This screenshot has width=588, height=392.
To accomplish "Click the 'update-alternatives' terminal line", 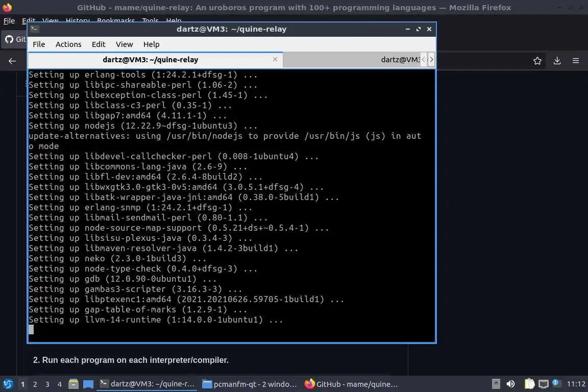I will pos(225,141).
